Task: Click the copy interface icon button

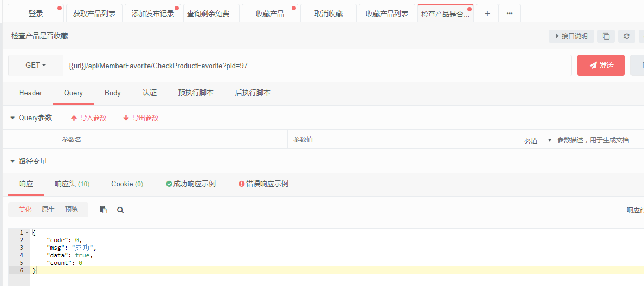Action: point(606,36)
